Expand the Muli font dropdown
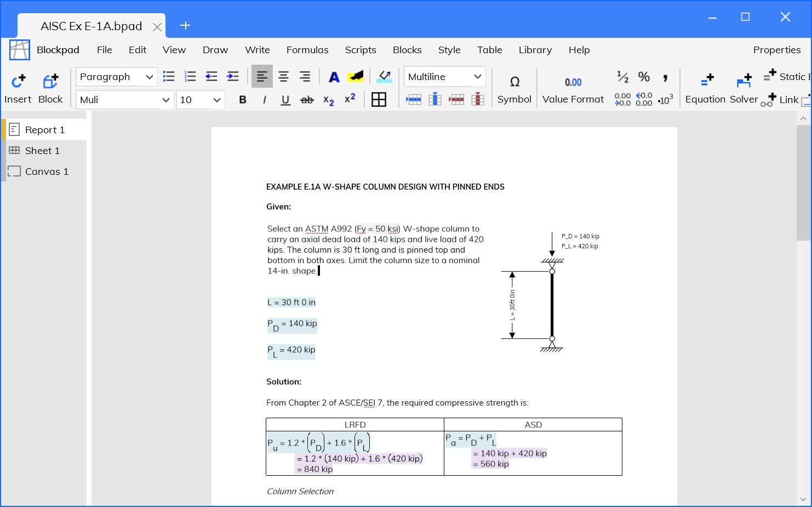812x507 pixels. [x=124, y=100]
